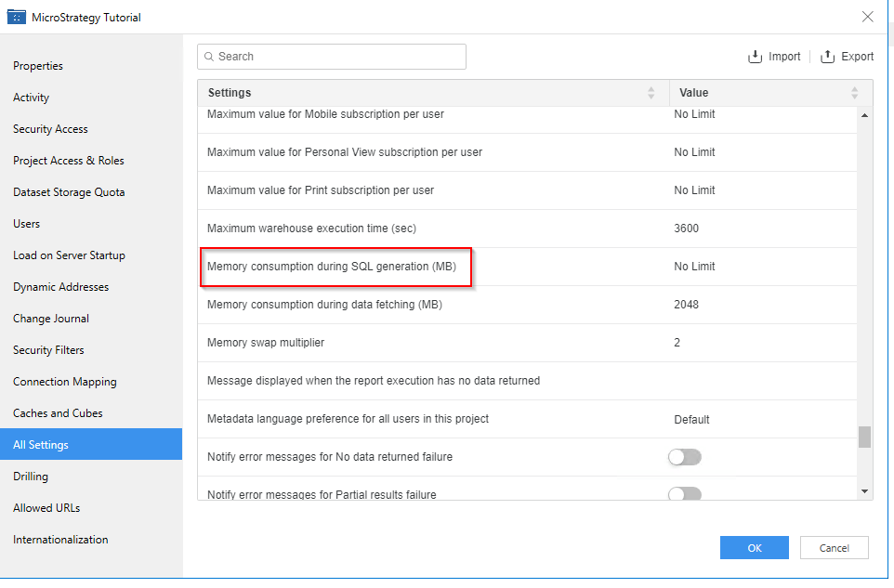The height and width of the screenshot is (588, 894).
Task: Go to Dynamic Addresses
Action: [61, 287]
